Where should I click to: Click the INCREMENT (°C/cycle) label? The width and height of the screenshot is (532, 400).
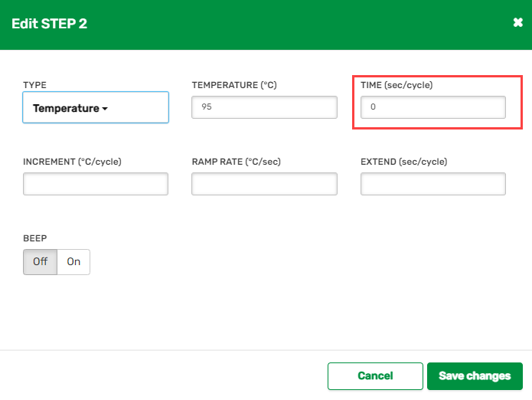[x=72, y=162]
